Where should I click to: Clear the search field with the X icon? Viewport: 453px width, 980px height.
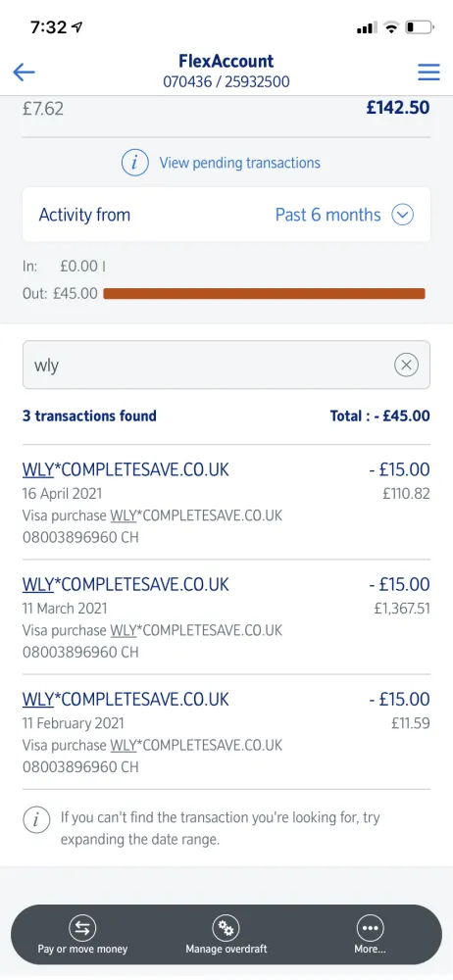406,365
